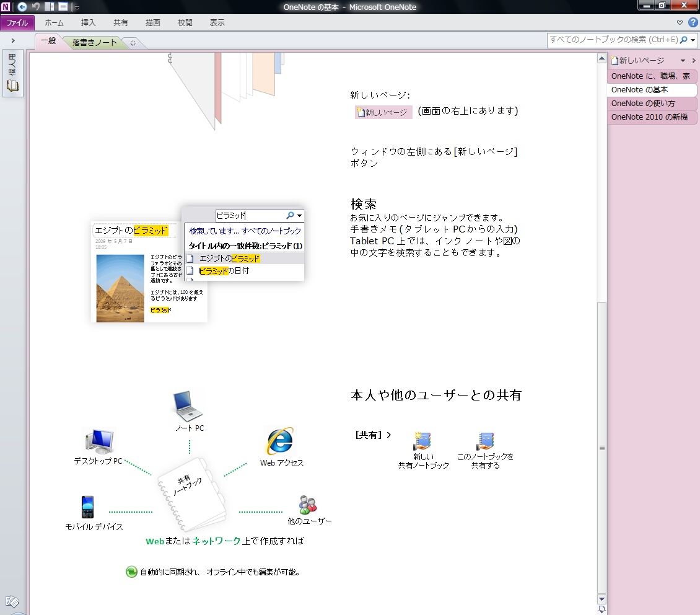Click the Back arrow in quick access toolbar
This screenshot has height=615, width=700.
22,7
